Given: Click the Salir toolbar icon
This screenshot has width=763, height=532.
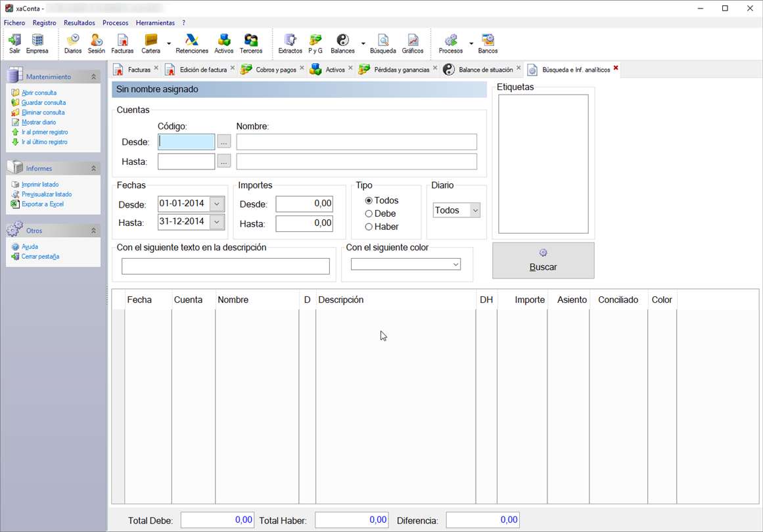Looking at the screenshot, I should click(x=14, y=44).
